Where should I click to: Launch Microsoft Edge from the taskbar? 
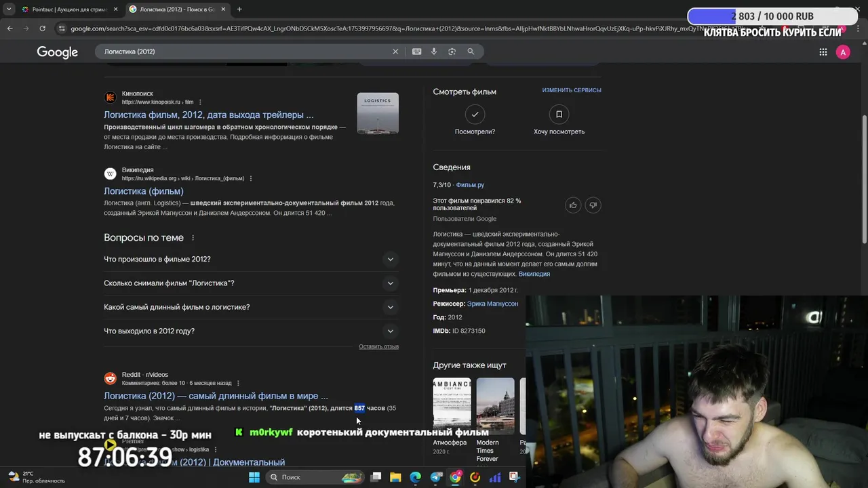click(416, 477)
